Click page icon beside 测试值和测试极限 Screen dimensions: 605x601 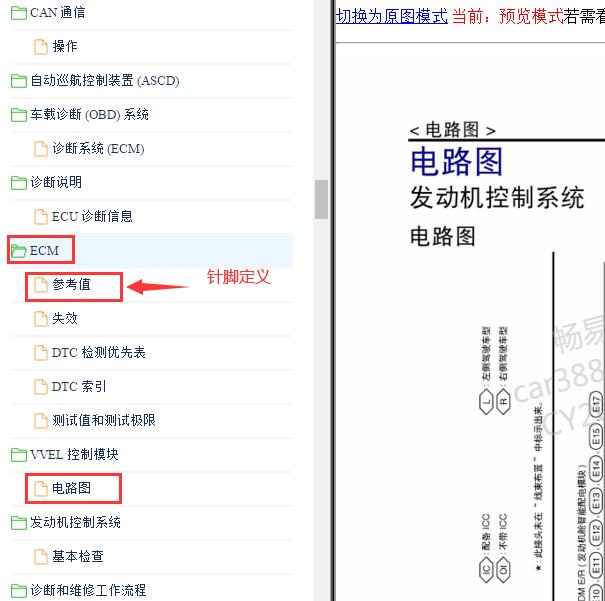point(41,421)
